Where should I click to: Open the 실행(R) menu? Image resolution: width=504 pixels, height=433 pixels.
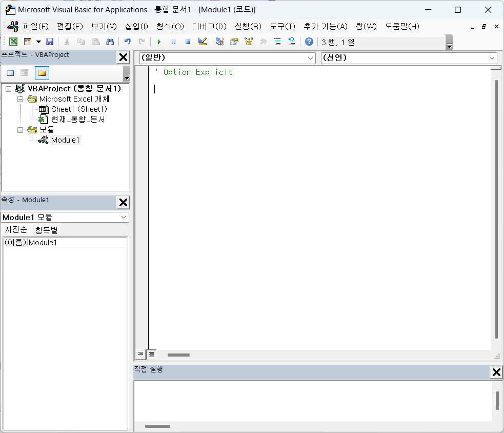(248, 26)
